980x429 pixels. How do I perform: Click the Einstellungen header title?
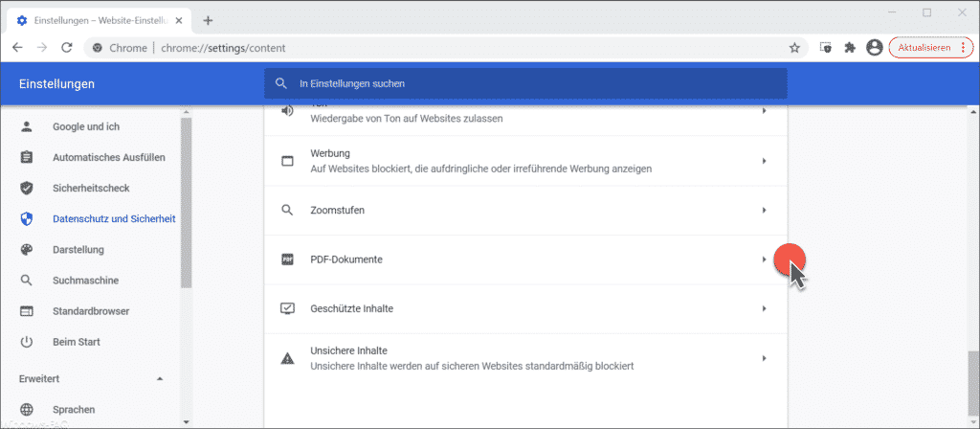coord(56,83)
